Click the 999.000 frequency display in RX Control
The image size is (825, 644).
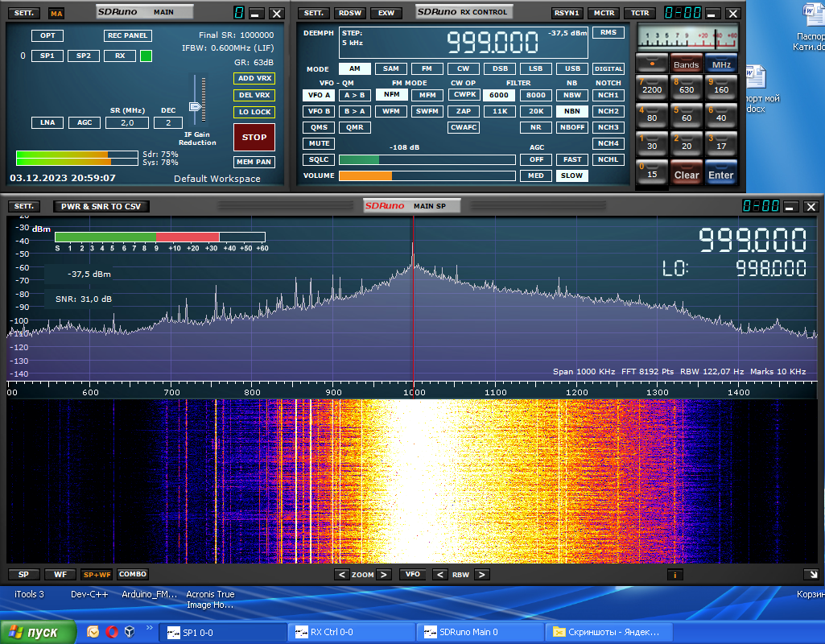point(493,43)
